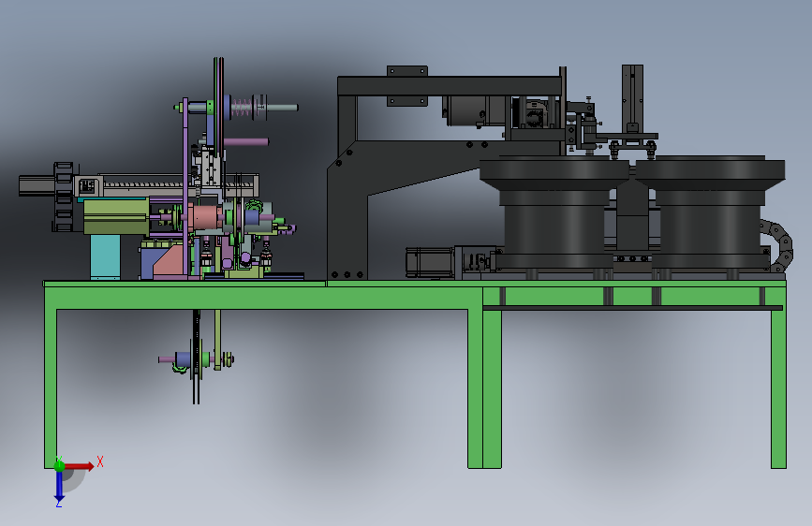Image resolution: width=812 pixels, height=526 pixels.
Task: Select the pink cylindrical coupling housing
Action: 206,218
